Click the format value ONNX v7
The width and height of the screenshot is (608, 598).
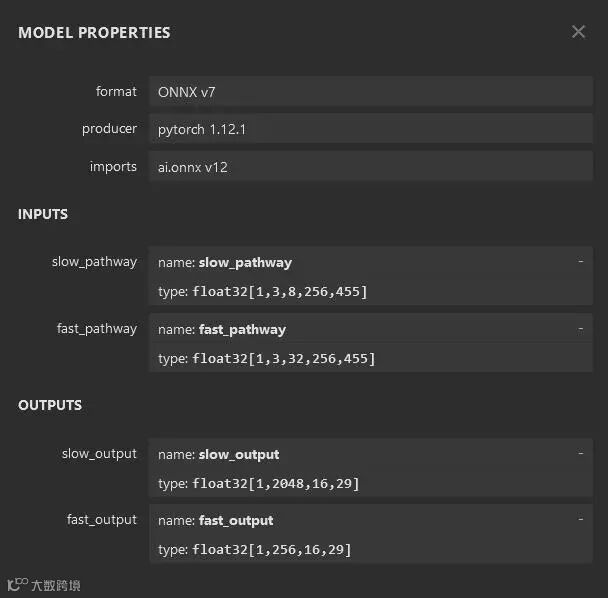tap(187, 92)
